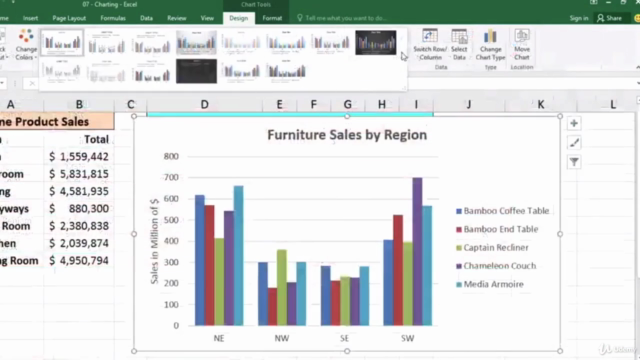Switch to the Format tab
Image resolution: width=640 pixels, height=360 pixels.
pyautogui.click(x=272, y=18)
